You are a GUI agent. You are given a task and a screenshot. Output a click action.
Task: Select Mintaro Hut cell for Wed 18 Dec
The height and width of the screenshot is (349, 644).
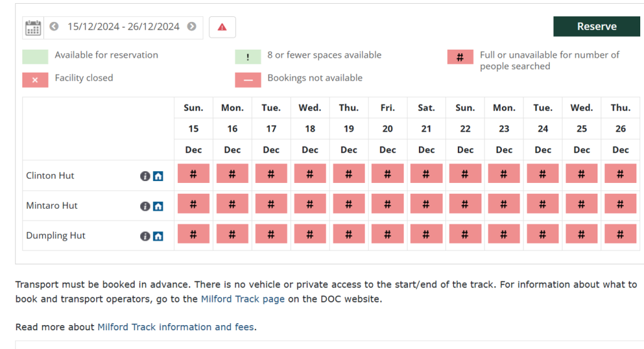pos(310,204)
